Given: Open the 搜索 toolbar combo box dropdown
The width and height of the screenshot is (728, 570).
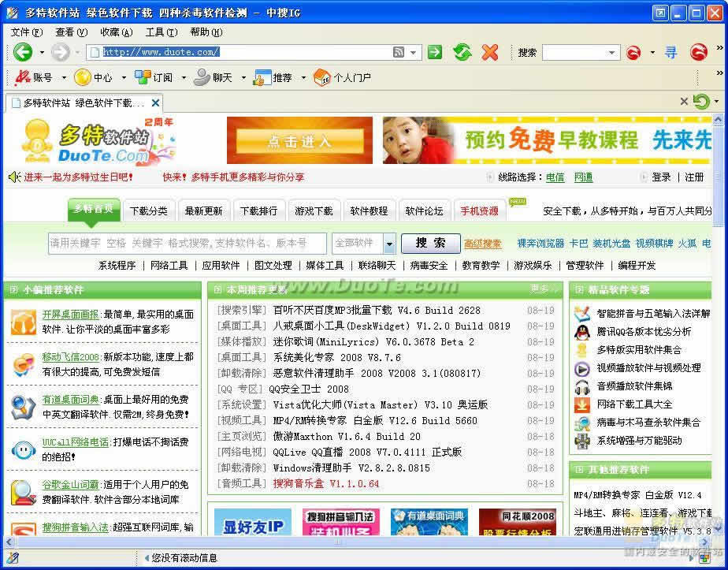Looking at the screenshot, I should pyautogui.click(x=612, y=53).
